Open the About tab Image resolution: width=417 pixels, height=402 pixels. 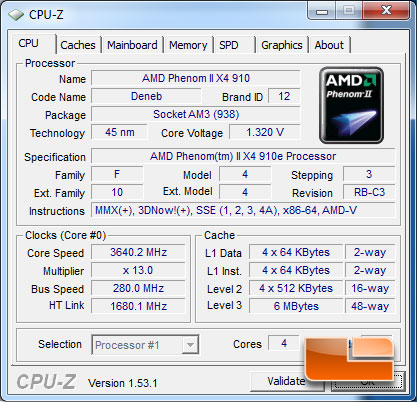point(329,45)
